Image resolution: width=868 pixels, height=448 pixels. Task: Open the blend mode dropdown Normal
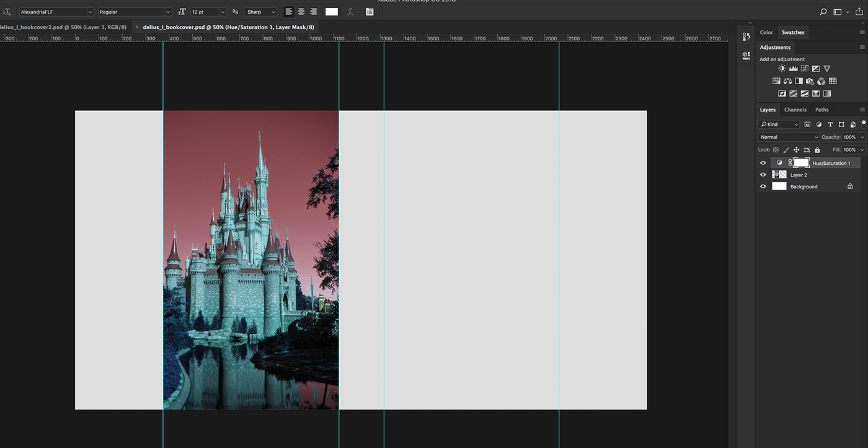click(x=789, y=137)
